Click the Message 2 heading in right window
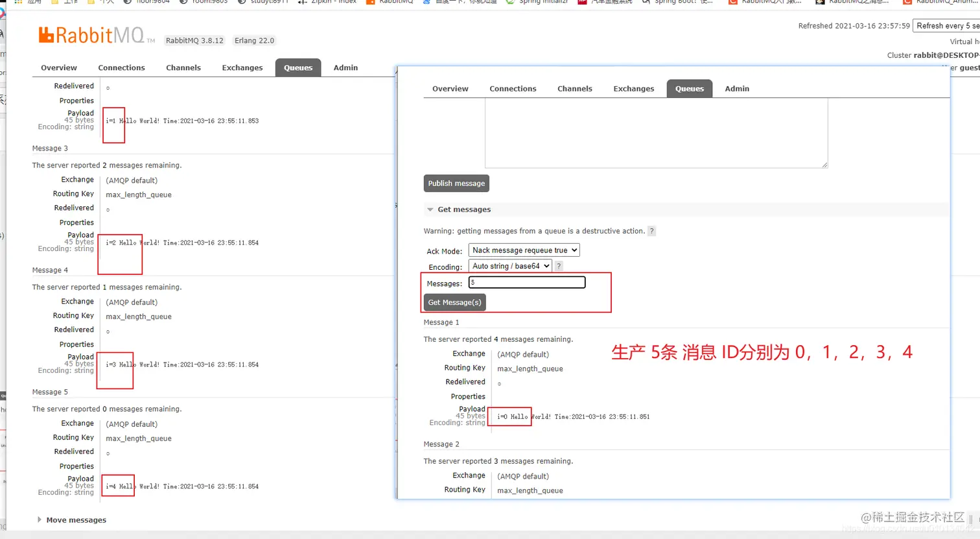The height and width of the screenshot is (539, 980). tap(441, 444)
